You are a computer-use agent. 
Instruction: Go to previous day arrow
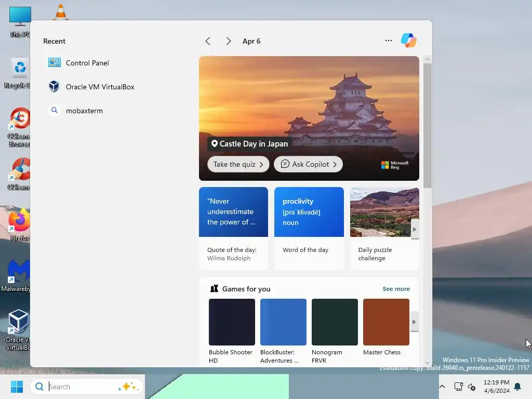[x=208, y=41]
